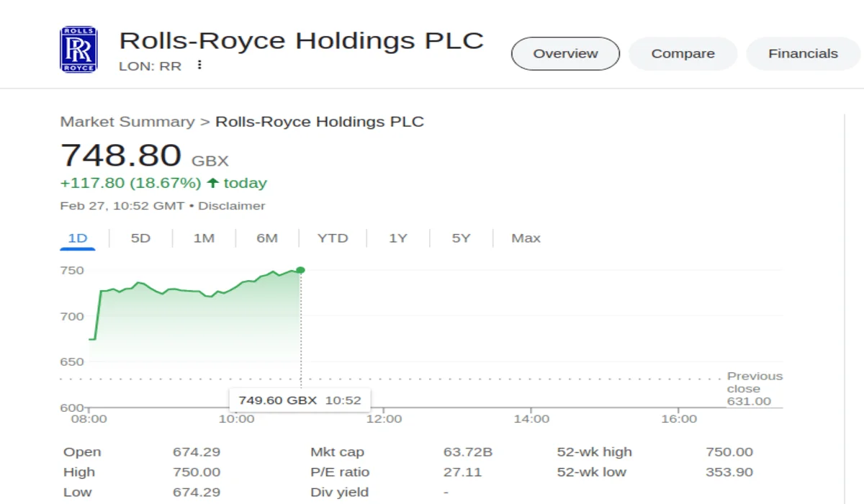Viewport: 864px width, 504px height.
Task: Click the 749.60 GBX chart tooltip
Action: tap(300, 400)
